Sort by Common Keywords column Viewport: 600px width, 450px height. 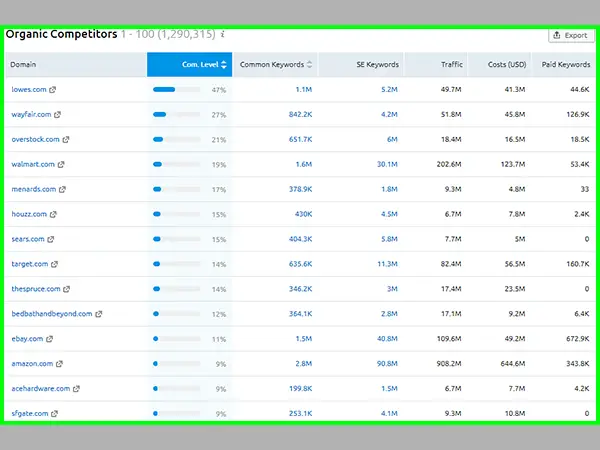276,65
